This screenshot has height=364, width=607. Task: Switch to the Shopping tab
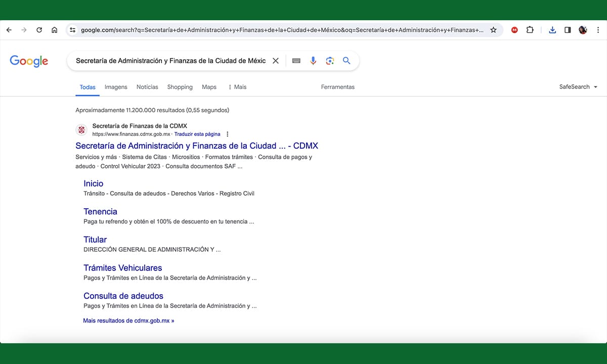click(x=180, y=87)
